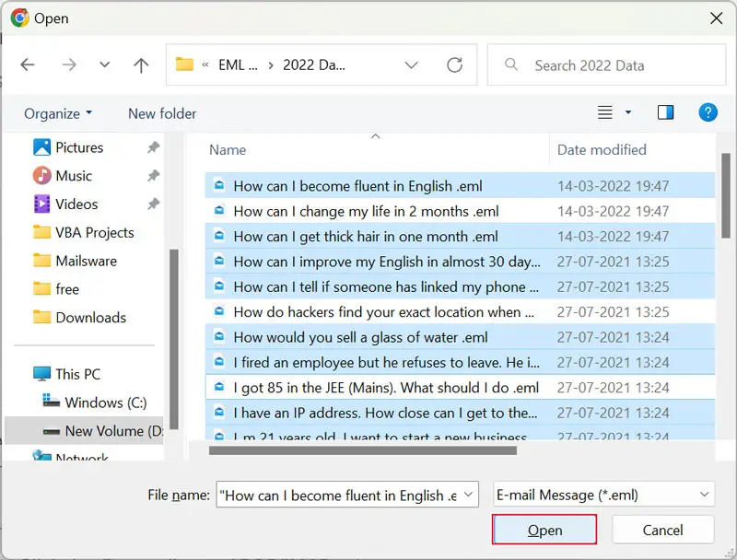Create a New folder
This screenshot has width=737, height=560.
pyautogui.click(x=162, y=113)
